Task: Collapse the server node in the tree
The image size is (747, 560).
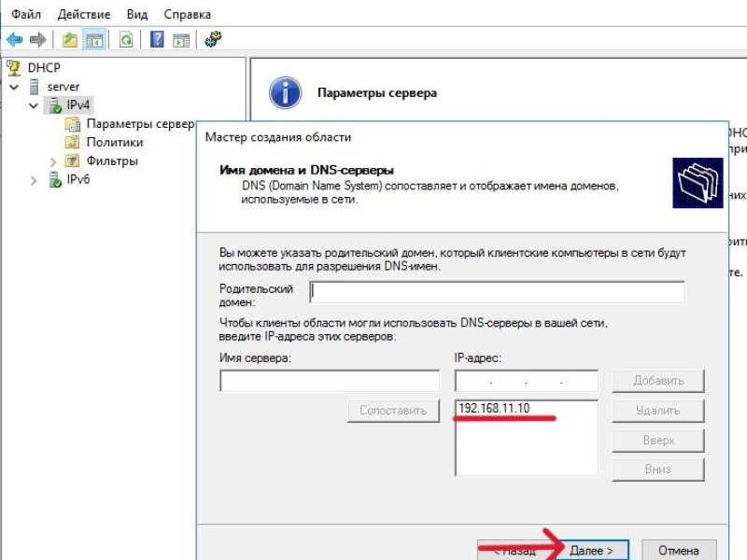Action: click(14, 87)
